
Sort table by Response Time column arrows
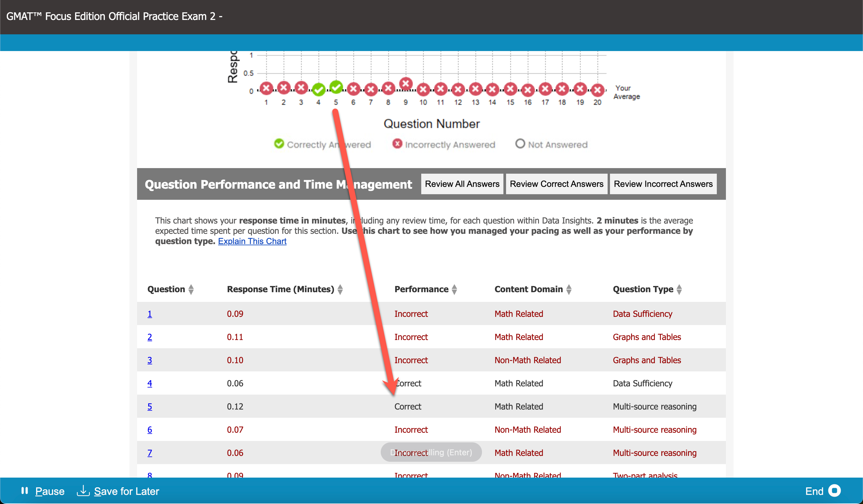click(340, 290)
